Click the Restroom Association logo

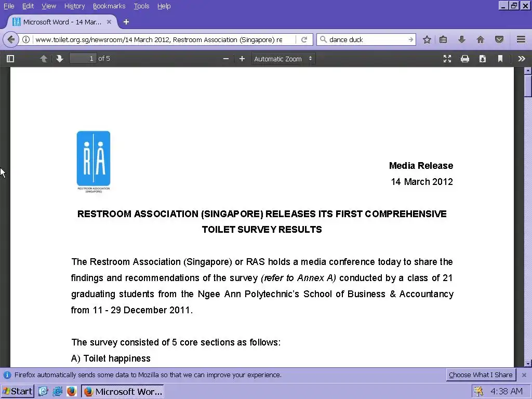tap(94, 162)
